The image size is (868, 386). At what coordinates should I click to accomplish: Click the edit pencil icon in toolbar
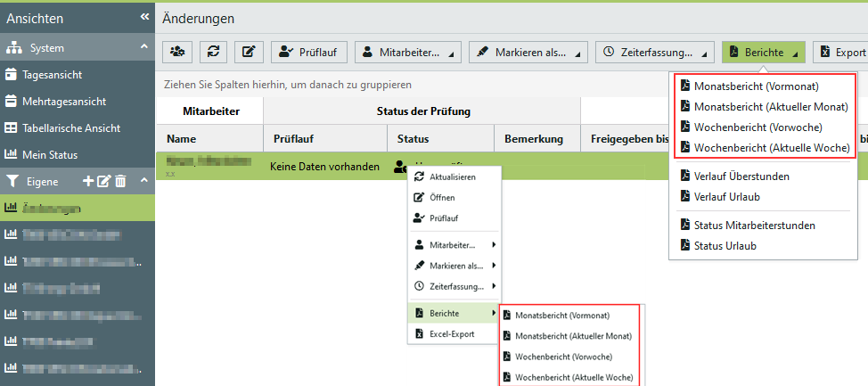pos(249,53)
